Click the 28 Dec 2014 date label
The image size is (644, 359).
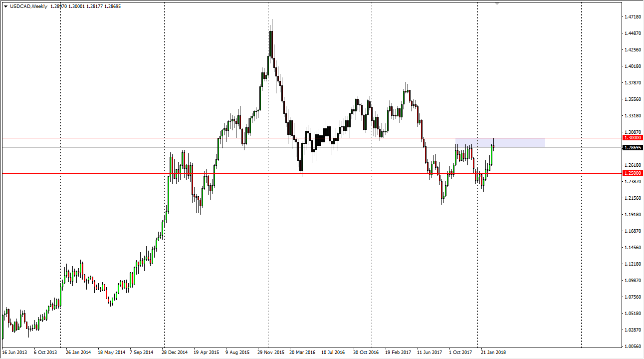[x=174, y=352]
